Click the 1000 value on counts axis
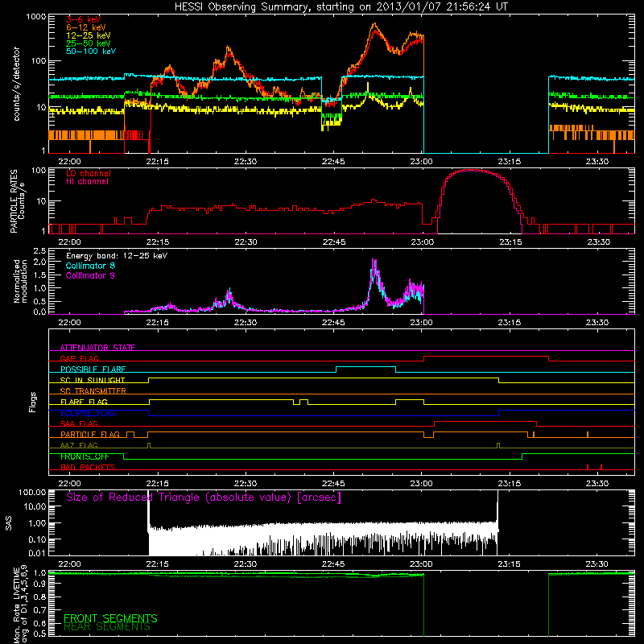644x644 pixels. 36,17
